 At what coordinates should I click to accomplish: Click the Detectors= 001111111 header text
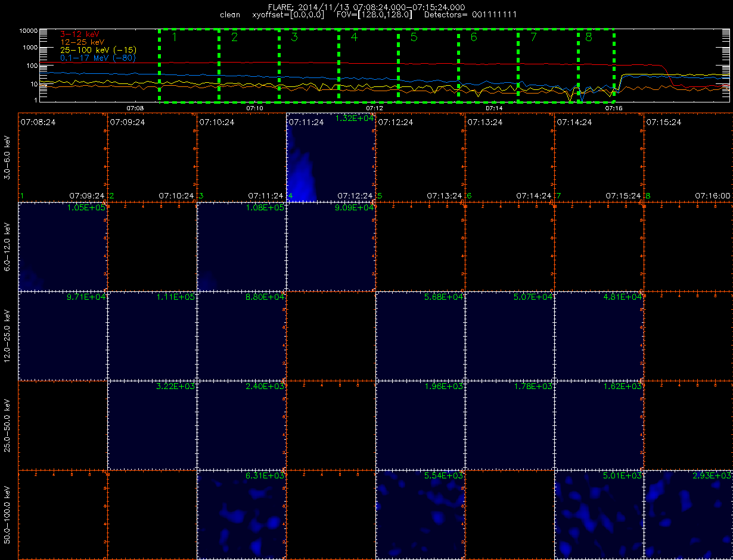pyautogui.click(x=470, y=14)
